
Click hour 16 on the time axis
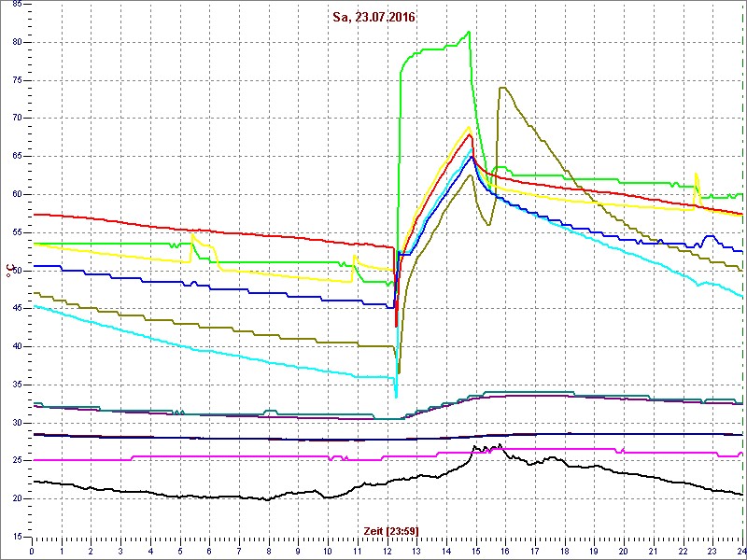click(x=505, y=551)
